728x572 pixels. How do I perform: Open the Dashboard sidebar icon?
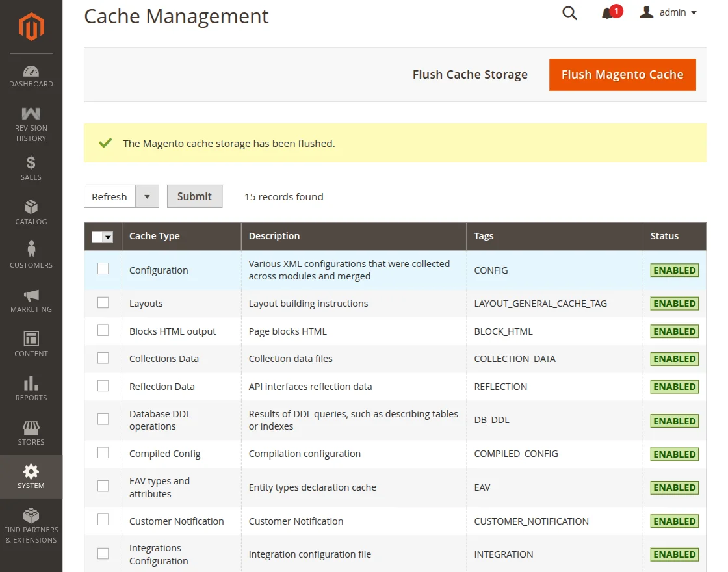(31, 71)
